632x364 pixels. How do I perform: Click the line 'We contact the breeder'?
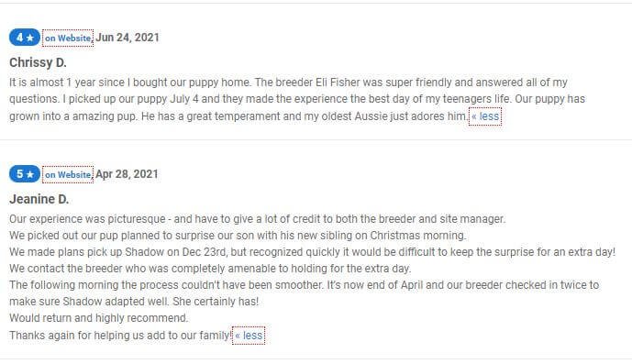(210, 269)
